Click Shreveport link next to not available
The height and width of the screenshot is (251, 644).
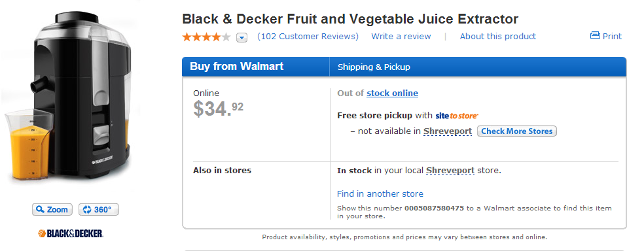pyautogui.click(x=448, y=131)
